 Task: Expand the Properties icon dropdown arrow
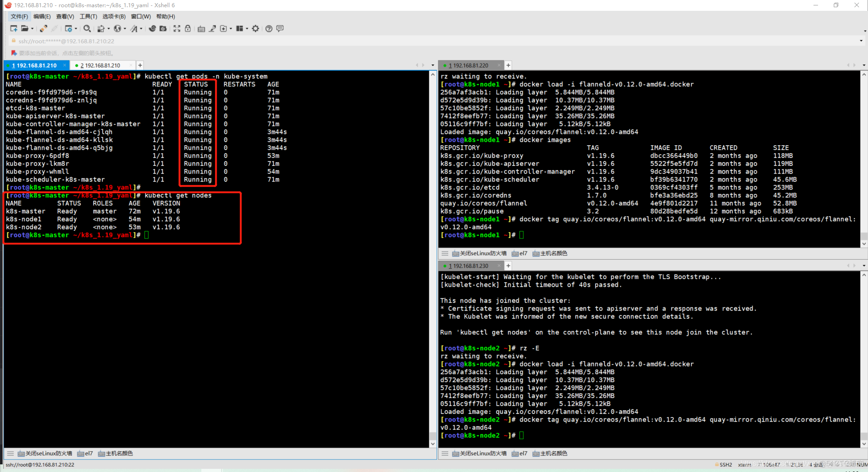(x=76, y=29)
